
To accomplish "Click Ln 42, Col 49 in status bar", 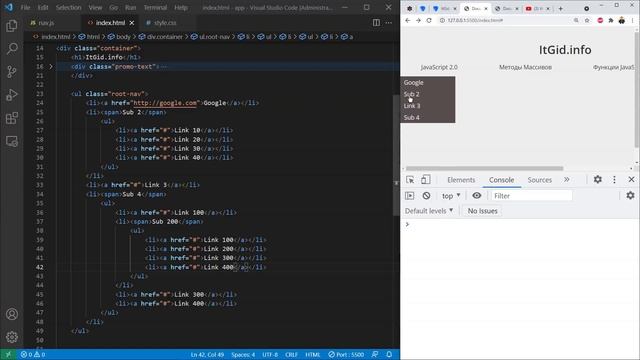I will [x=207, y=354].
